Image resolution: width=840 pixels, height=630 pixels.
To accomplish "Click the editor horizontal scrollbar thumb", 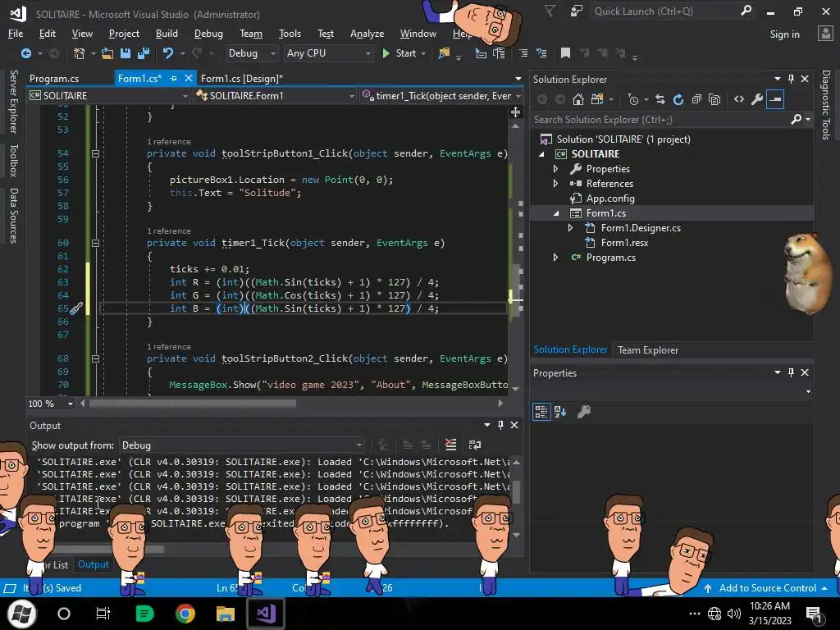I will (192, 404).
